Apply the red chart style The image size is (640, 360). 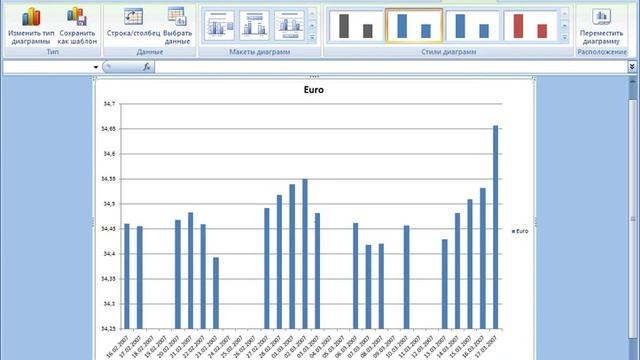530,26
